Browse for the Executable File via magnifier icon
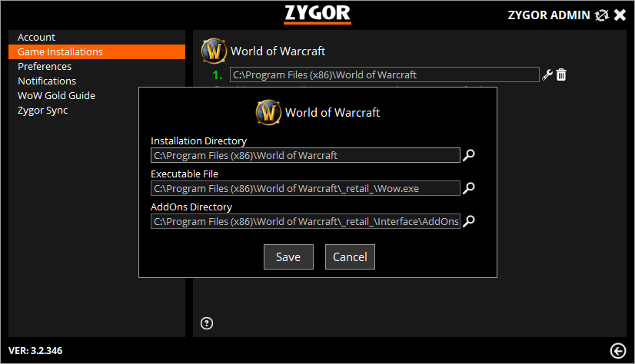 point(468,188)
